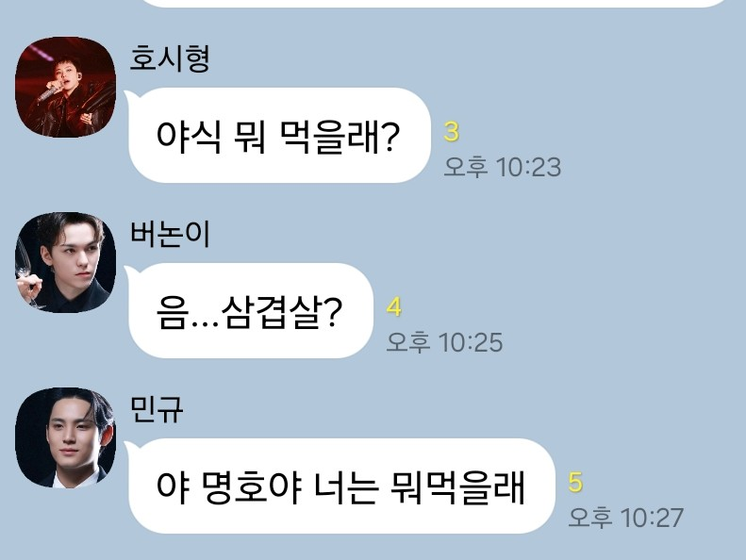Image resolution: width=746 pixels, height=560 pixels.
Task: Click the timestamp 오후 10:25
Action: tap(444, 342)
